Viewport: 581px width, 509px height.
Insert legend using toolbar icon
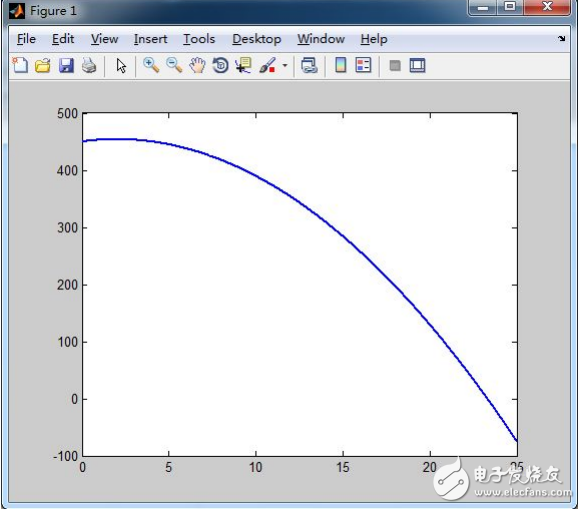[363, 66]
